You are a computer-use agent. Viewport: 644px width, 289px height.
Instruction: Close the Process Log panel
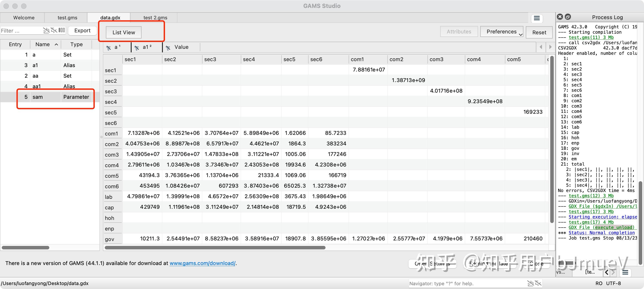(560, 17)
